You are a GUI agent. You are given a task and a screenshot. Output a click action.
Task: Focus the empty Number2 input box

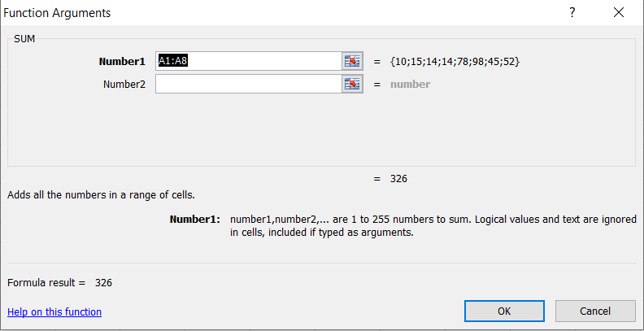246,84
